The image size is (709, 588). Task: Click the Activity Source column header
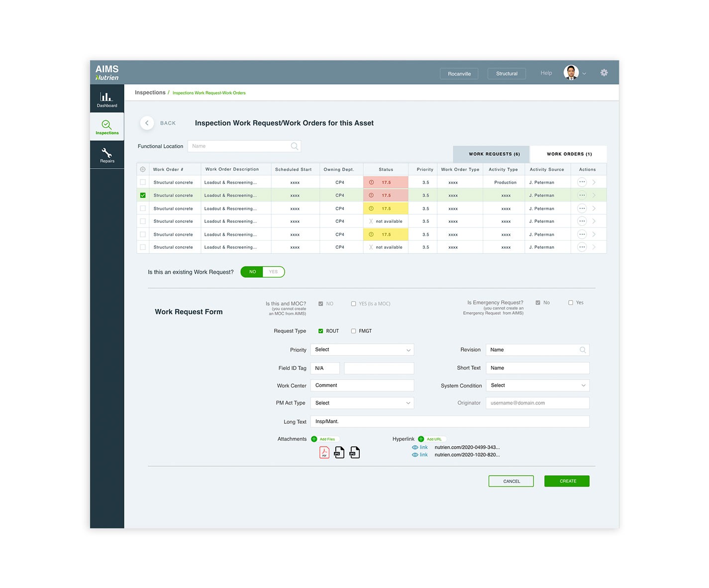pos(547,170)
